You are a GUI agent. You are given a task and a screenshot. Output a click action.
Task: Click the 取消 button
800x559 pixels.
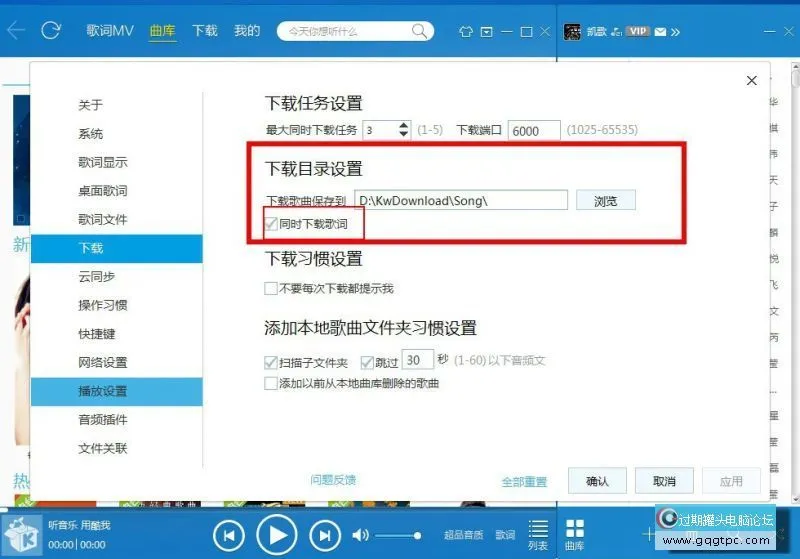[664, 481]
